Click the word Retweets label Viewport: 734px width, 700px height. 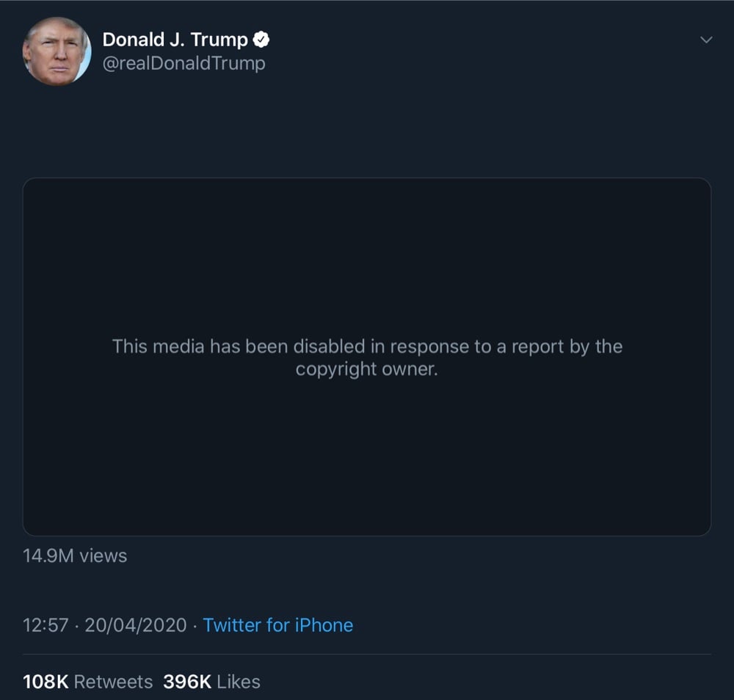click(113, 682)
